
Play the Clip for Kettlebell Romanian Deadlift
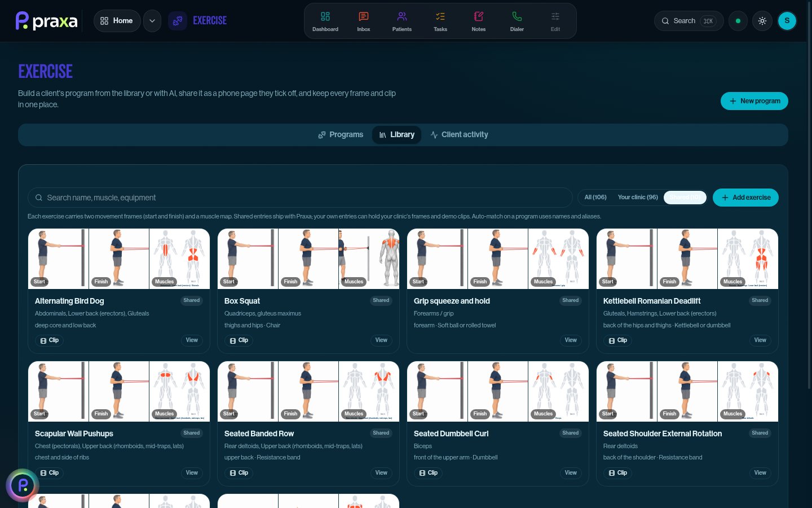(x=618, y=340)
